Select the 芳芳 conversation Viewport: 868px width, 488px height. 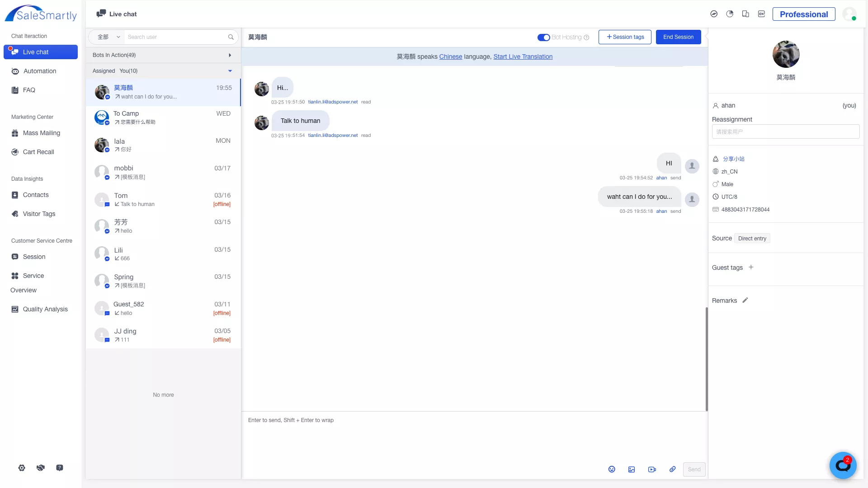click(x=163, y=226)
